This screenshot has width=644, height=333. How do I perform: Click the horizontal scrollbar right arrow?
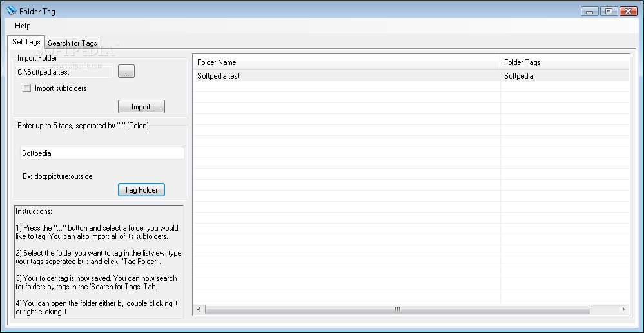(x=624, y=309)
